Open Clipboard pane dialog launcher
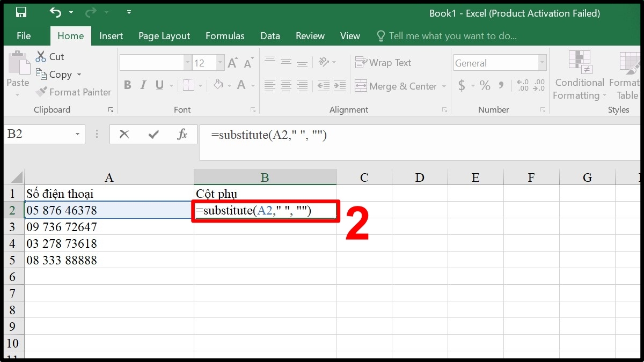Screen dimensions: 644x362 (x=111, y=109)
